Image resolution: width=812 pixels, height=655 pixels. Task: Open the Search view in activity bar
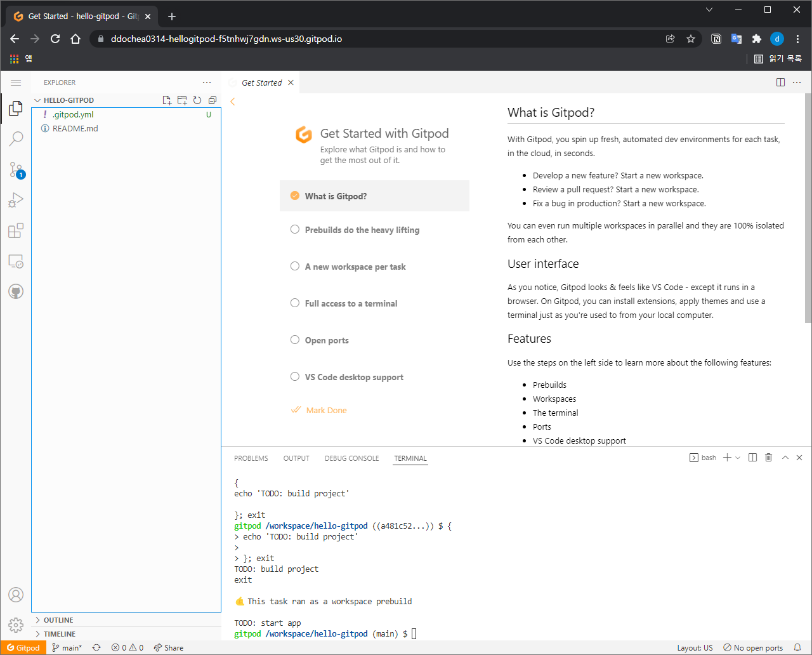16,139
